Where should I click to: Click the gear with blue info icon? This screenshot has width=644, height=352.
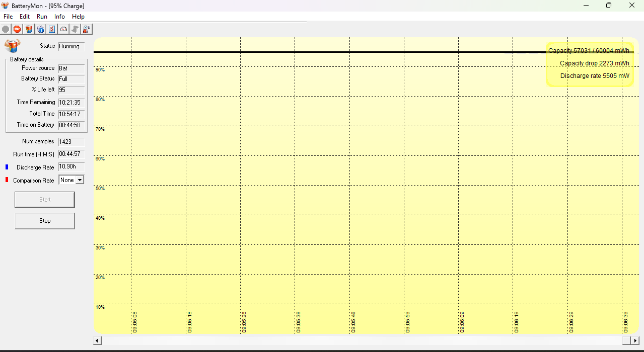pos(40,29)
